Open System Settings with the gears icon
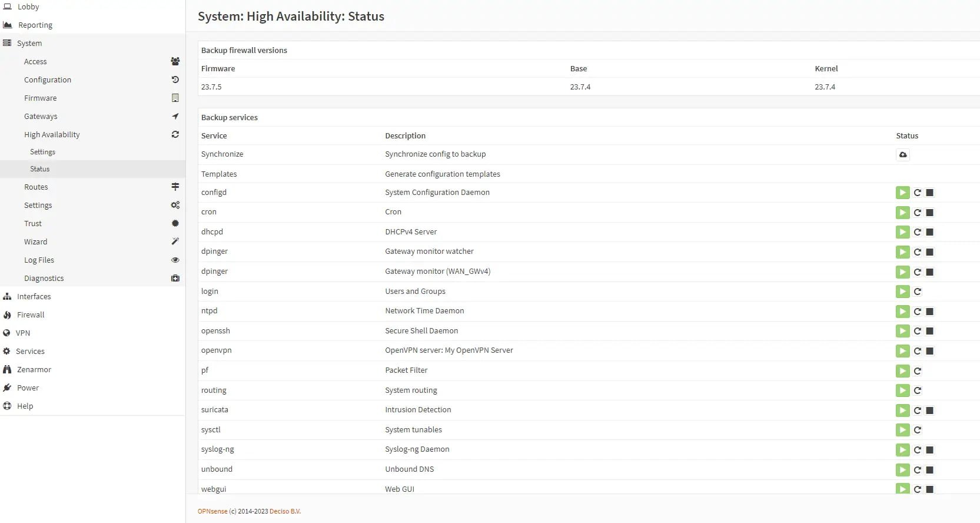Screen dimensions: 980x523 click(92, 205)
